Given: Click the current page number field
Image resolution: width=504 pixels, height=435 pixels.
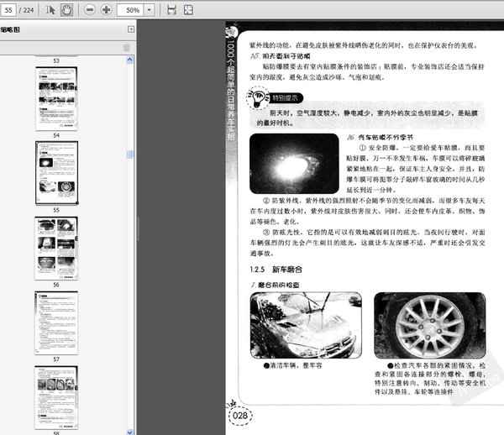Looking at the screenshot, I should (x=13, y=10).
